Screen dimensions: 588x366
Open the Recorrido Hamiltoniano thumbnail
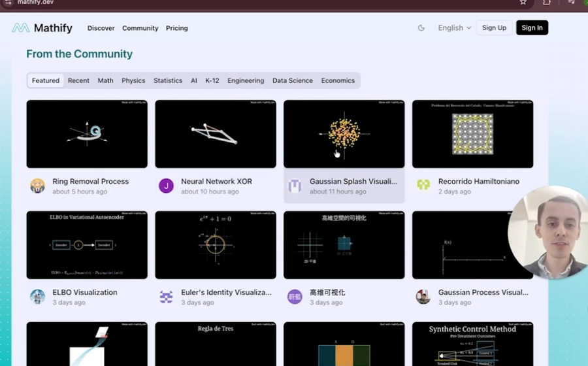point(472,134)
